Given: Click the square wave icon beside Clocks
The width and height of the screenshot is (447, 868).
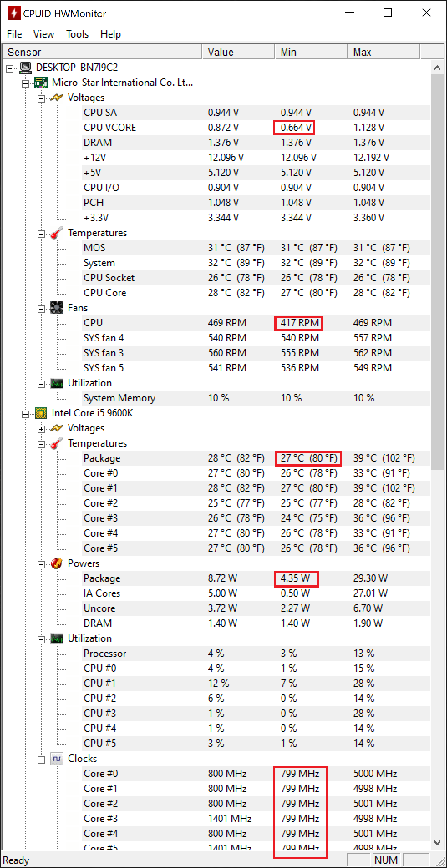Looking at the screenshot, I should [x=57, y=759].
